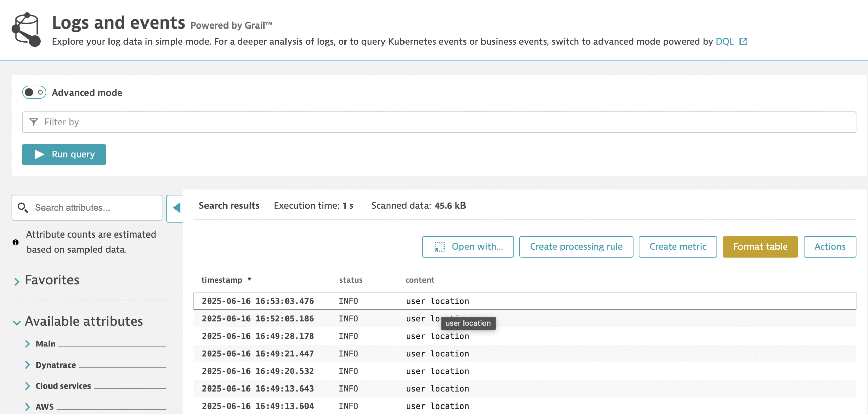Image resolution: width=868 pixels, height=414 pixels.
Task: Click INFO status in the 16:53:03.476 row
Action: [349, 301]
